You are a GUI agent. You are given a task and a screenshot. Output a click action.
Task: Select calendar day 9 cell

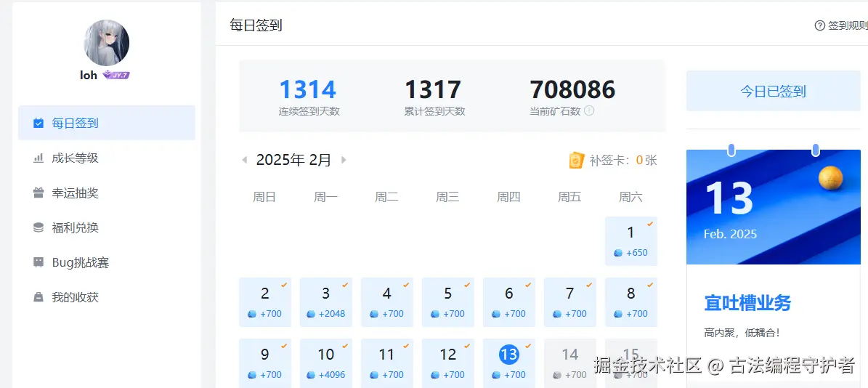pos(265,363)
